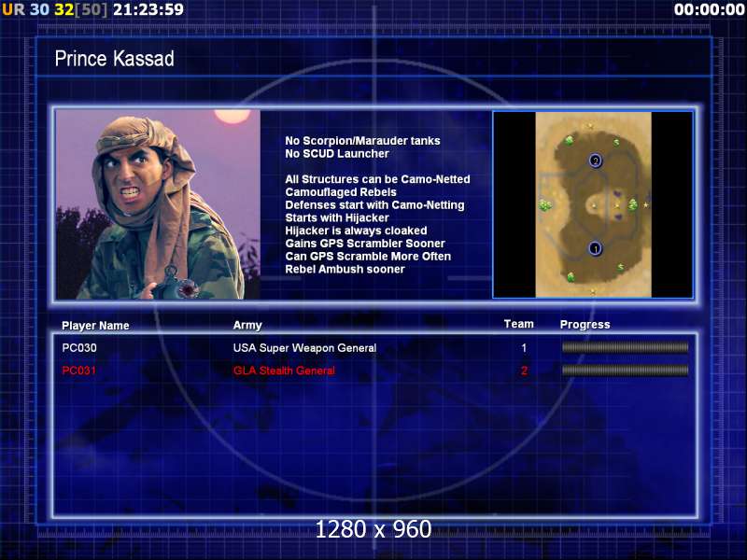Click 'No Scorpion/Marauder tanks' line

click(362, 141)
